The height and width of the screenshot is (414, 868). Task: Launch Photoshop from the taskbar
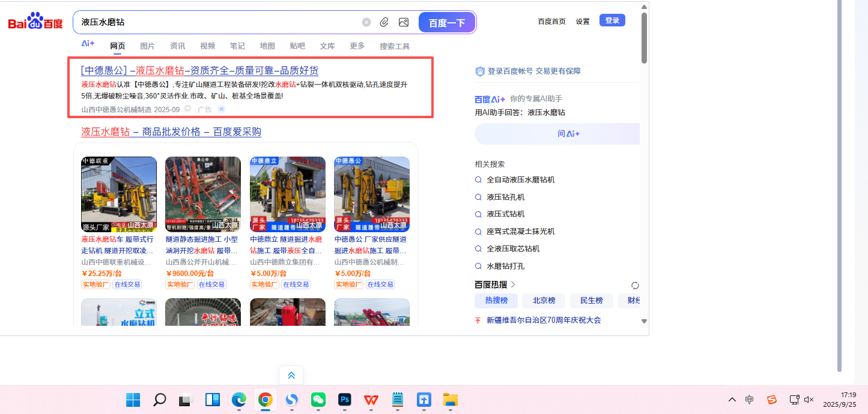[345, 400]
